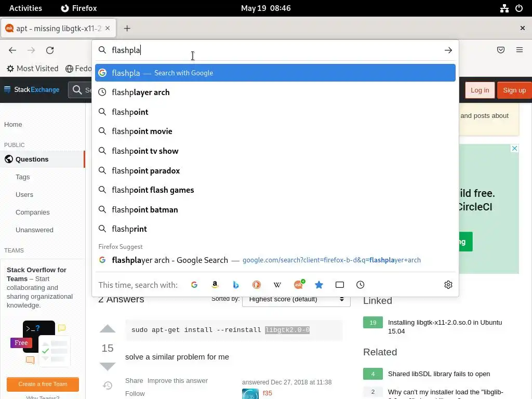Open Users in the sidebar

24,194
